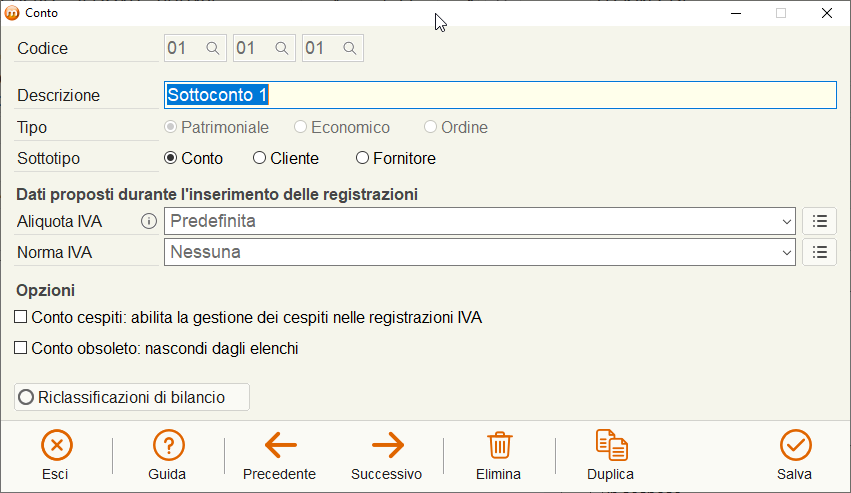Screen dimensions: 851x493
Task: Select the Fornitore sottotipo radio button
Action: tap(362, 158)
